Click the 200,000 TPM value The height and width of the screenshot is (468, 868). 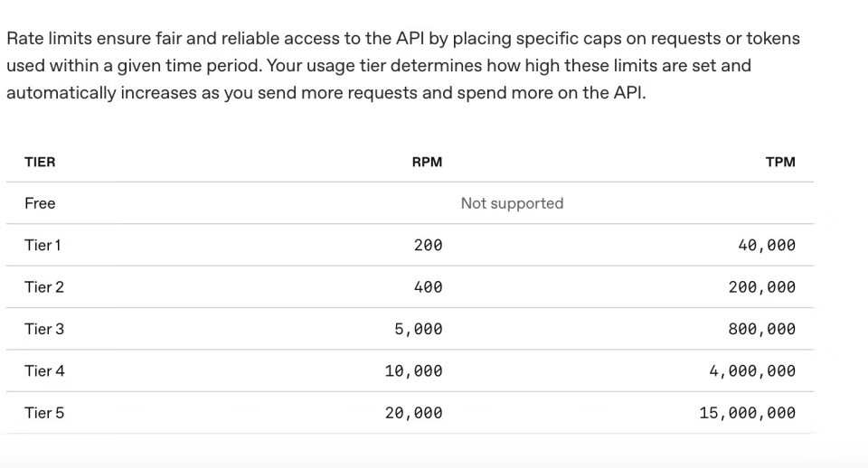(x=762, y=287)
